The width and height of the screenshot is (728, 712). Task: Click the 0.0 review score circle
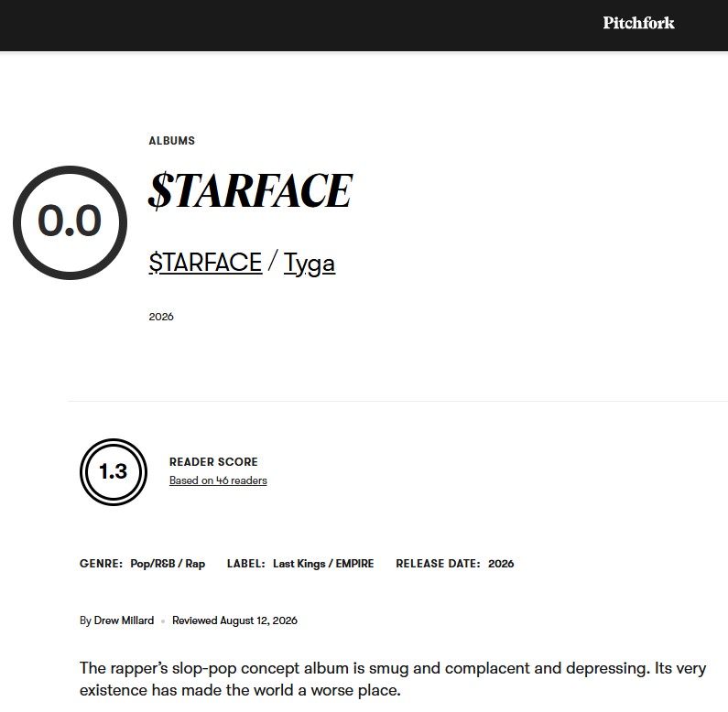point(71,222)
